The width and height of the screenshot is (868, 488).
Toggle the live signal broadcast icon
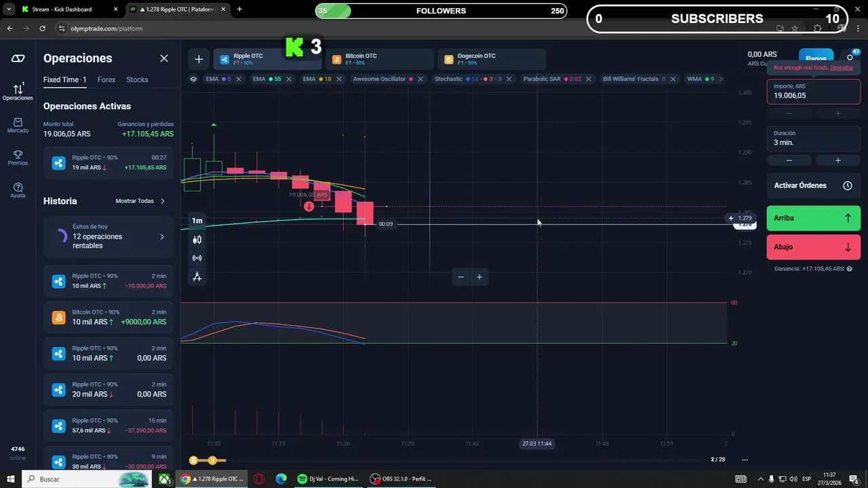coord(197,258)
